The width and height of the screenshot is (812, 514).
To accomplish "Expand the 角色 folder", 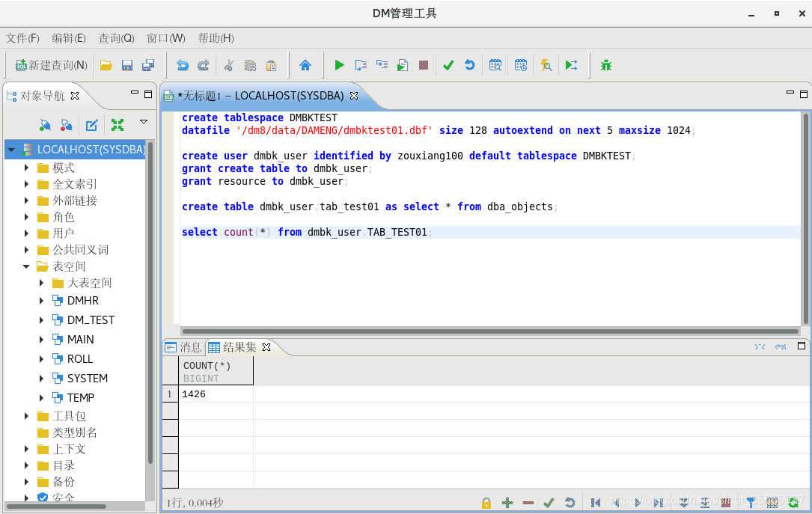I will point(26,218).
